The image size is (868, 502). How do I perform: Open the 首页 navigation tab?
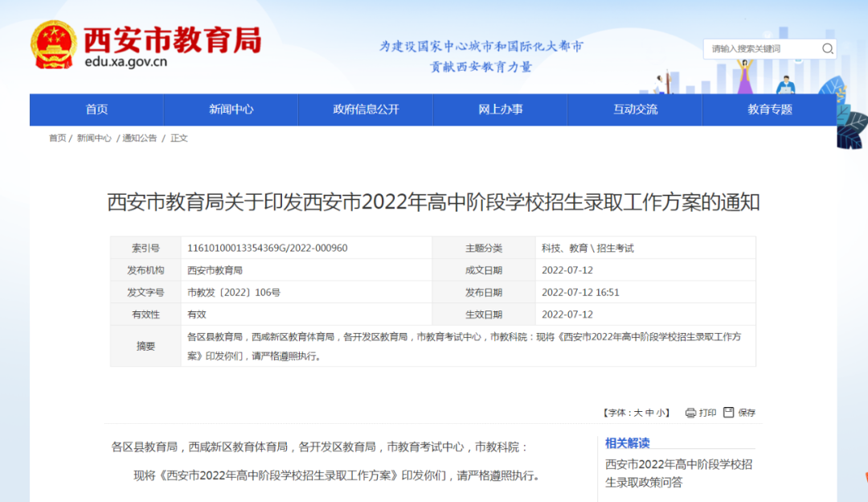point(96,109)
